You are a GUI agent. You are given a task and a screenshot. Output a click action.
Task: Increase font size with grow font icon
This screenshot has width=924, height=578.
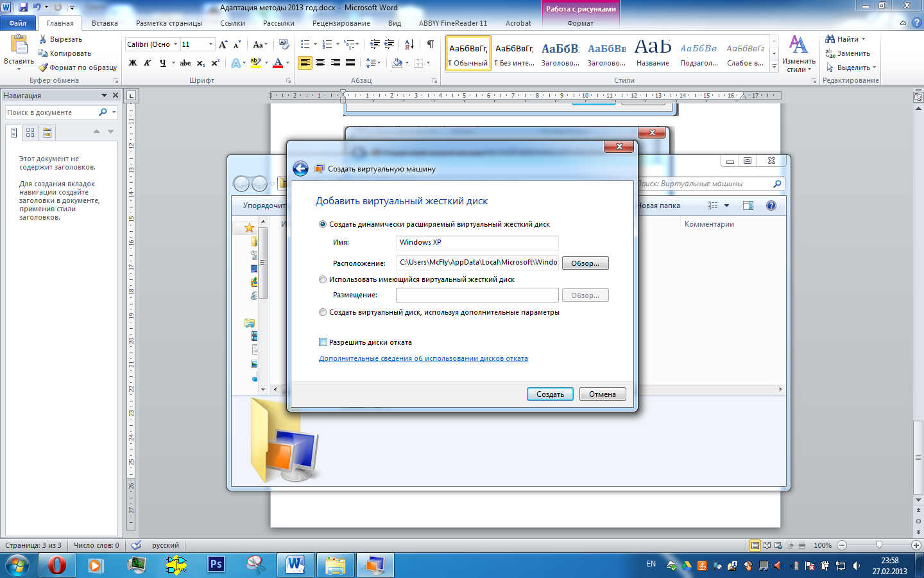[223, 44]
